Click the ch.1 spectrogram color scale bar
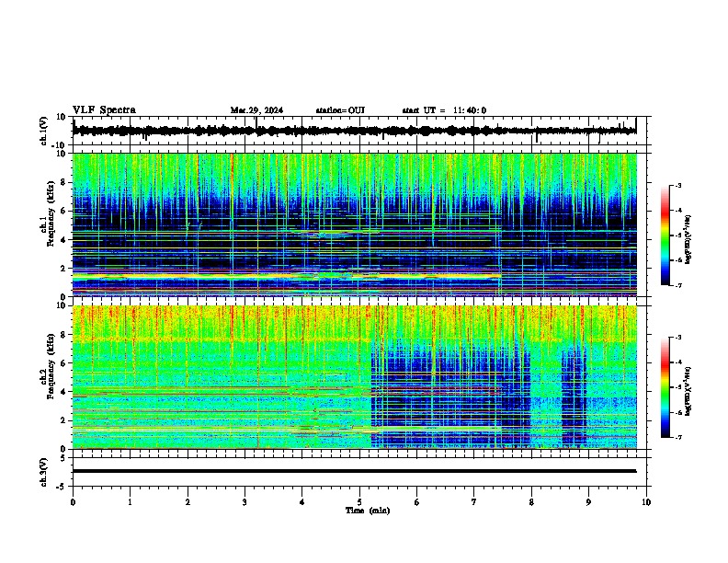This screenshot has width=728, height=563. [665, 236]
